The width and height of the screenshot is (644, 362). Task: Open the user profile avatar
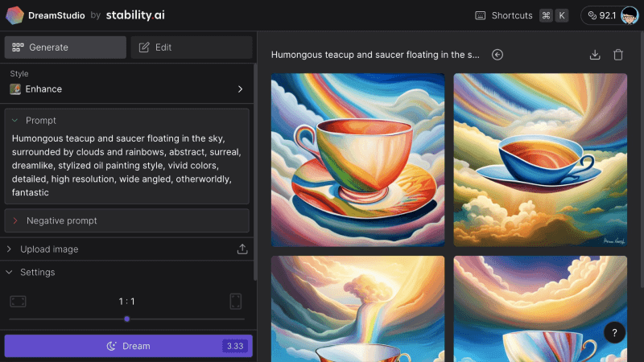[630, 15]
